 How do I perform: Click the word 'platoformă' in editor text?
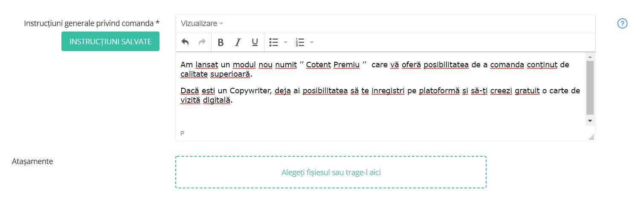pyautogui.click(x=439, y=91)
